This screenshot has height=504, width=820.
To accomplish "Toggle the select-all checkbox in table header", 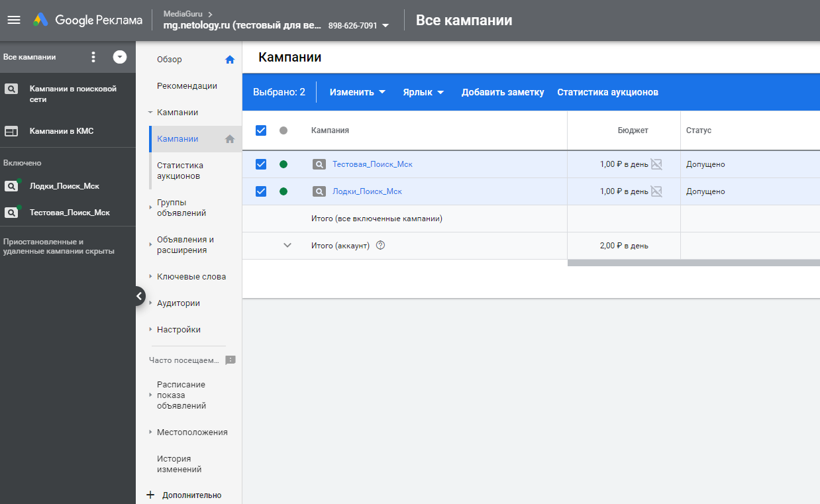I will point(261,130).
